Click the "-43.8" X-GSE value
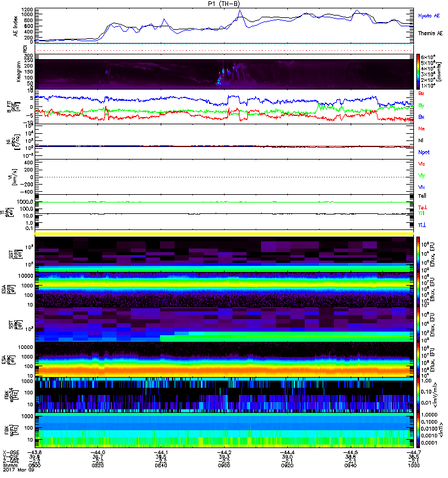 point(34,453)
